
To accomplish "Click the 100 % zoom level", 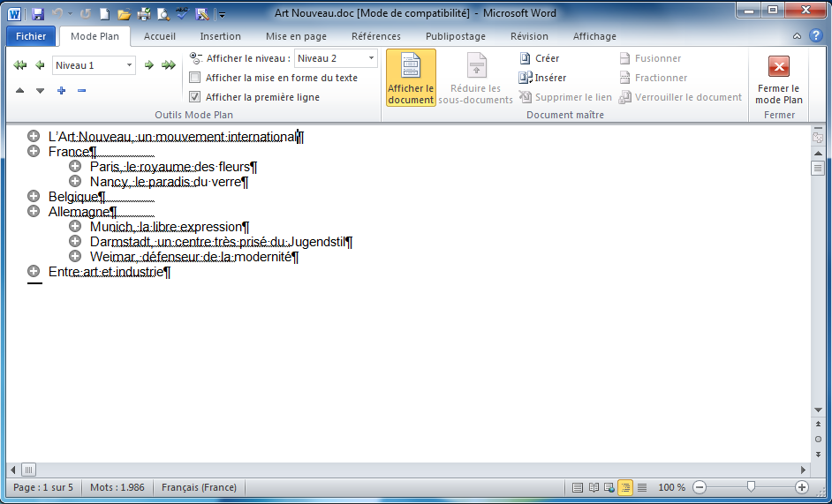I will [672, 487].
